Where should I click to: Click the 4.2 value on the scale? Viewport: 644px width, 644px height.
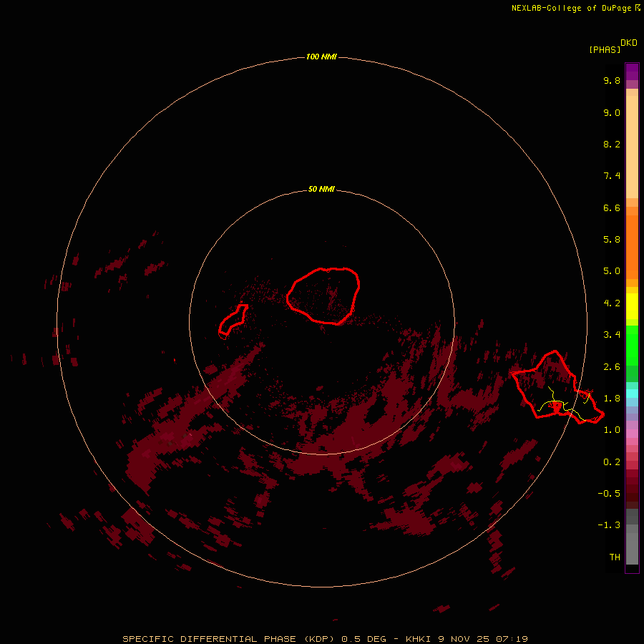pyautogui.click(x=612, y=303)
